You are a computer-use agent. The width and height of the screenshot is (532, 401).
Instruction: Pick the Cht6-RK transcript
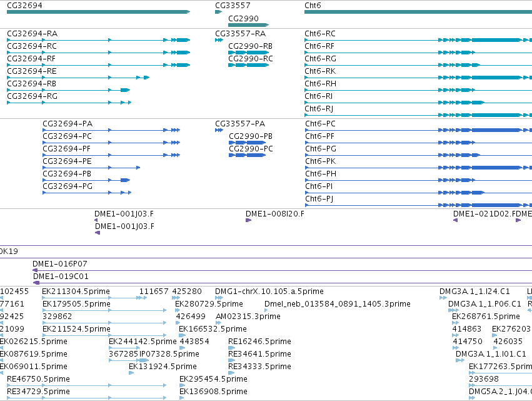pos(418,78)
